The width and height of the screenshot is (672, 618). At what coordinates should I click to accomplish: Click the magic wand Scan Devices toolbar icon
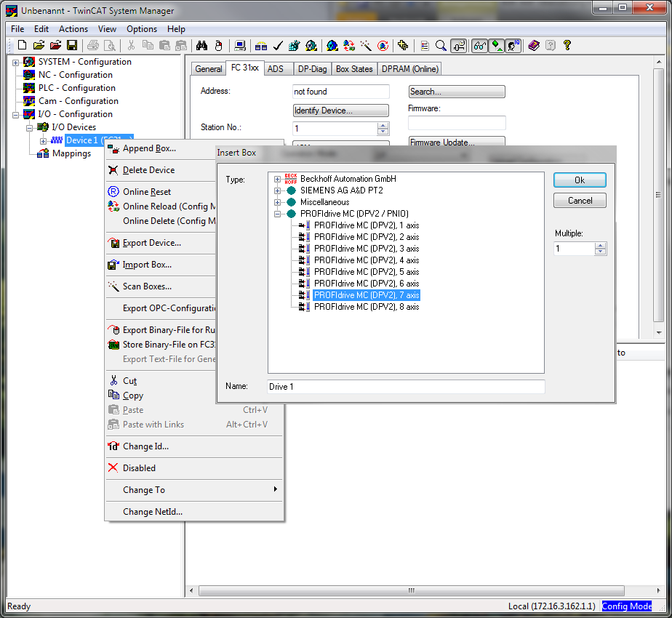[366, 45]
